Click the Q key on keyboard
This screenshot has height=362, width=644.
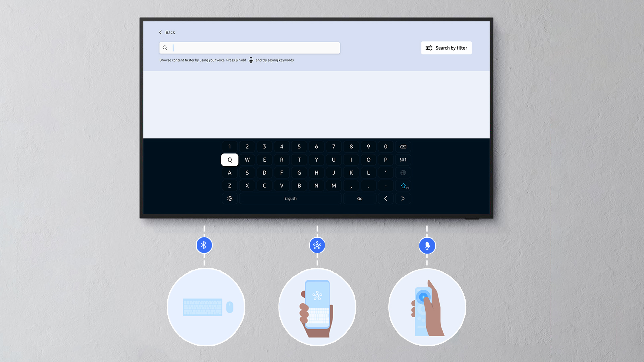pyautogui.click(x=229, y=160)
